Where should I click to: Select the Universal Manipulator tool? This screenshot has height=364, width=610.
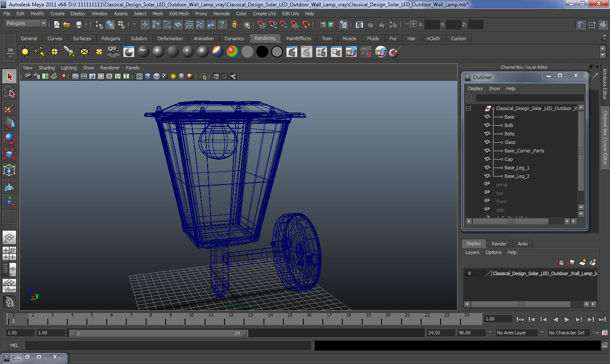coord(9,170)
